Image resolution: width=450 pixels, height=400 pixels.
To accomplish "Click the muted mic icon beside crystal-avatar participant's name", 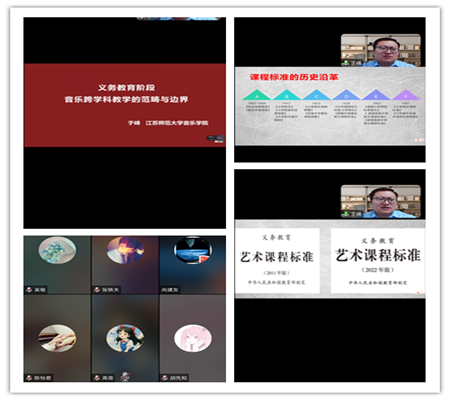I will pyautogui.click(x=29, y=290).
